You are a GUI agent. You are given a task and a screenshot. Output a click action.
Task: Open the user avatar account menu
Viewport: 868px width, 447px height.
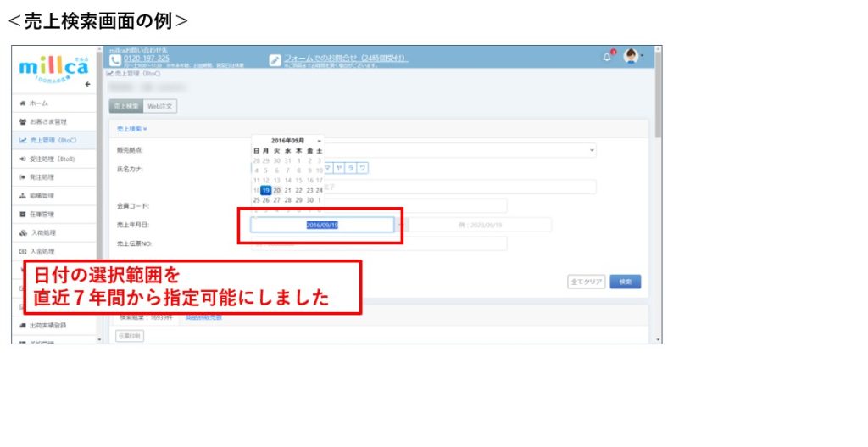(632, 56)
